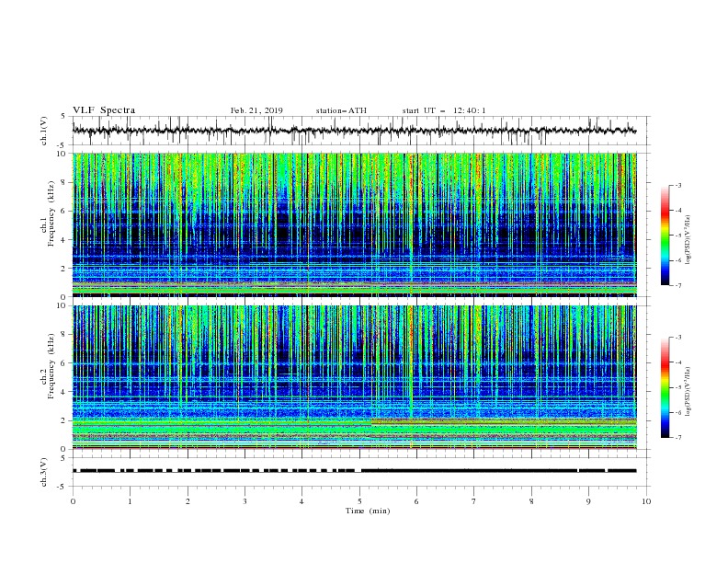The height and width of the screenshot is (563, 728).
Task: Click the ch.2 color bar log(PSD) label
Action: 688,392
